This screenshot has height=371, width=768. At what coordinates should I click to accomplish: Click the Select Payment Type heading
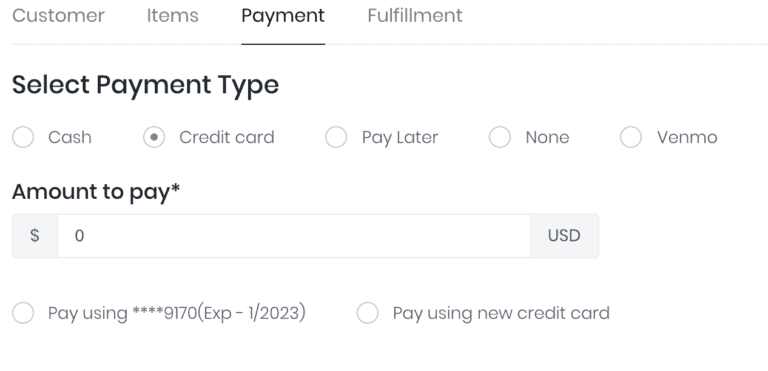pyautogui.click(x=145, y=85)
